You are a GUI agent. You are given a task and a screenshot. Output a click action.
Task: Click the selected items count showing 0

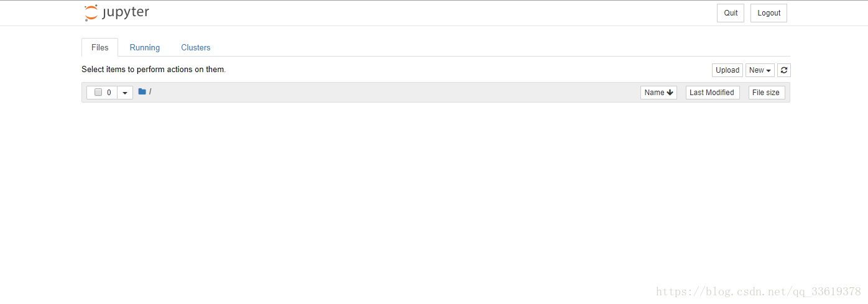(x=109, y=93)
